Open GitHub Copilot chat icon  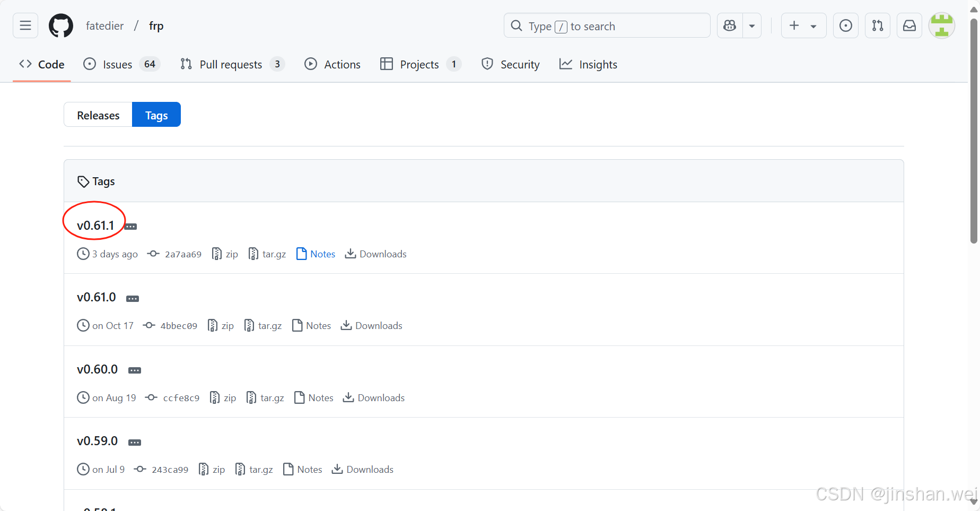(730, 25)
